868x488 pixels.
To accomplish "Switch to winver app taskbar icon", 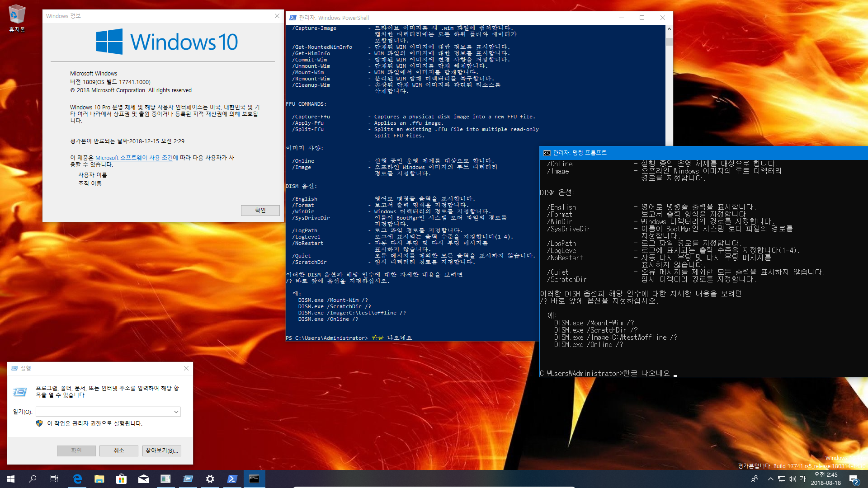I will coord(166,479).
